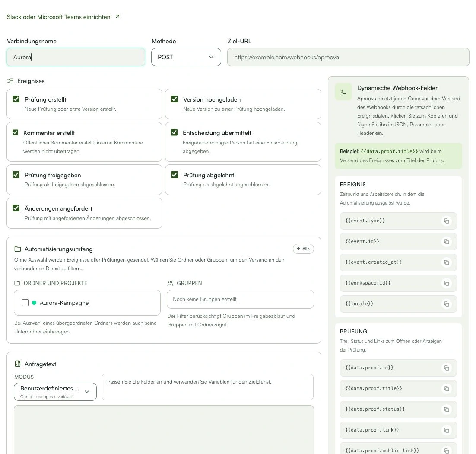
Task: Click the Ereignisse checklist icon
Action: click(11, 81)
